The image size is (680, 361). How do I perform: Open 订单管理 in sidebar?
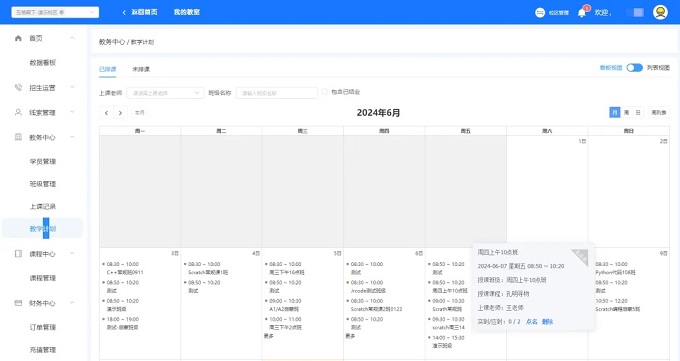pyautogui.click(x=42, y=327)
